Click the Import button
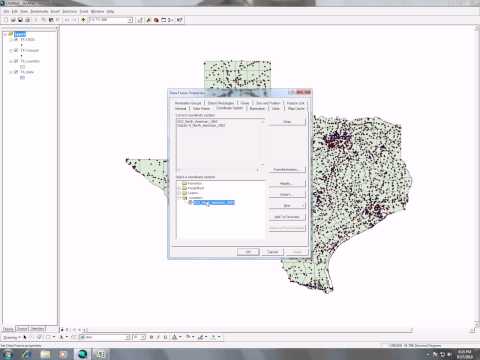The width and height of the screenshot is (480, 360). (x=287, y=194)
